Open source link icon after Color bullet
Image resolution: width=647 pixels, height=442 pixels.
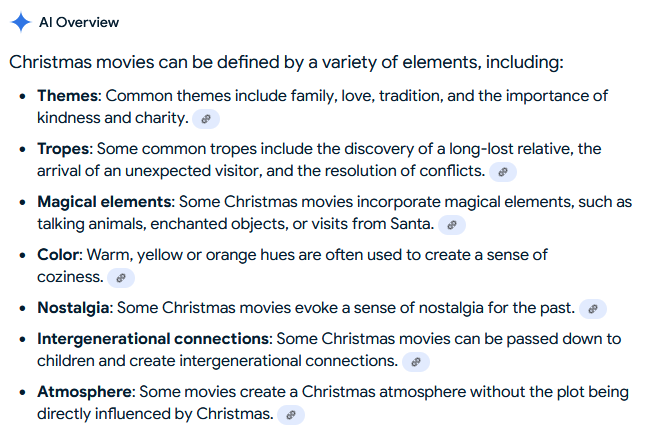pyautogui.click(x=121, y=278)
